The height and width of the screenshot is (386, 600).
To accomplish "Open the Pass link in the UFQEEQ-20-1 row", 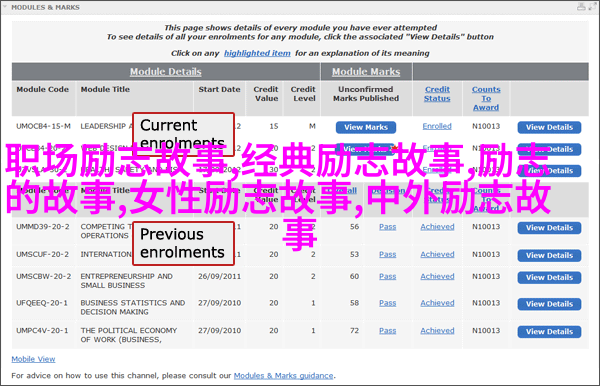I will [x=388, y=303].
